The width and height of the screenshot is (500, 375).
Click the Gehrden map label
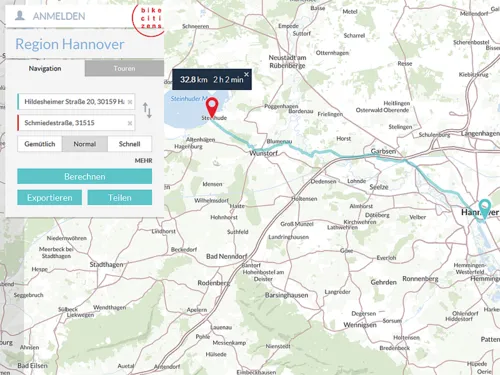pyautogui.click(x=384, y=282)
